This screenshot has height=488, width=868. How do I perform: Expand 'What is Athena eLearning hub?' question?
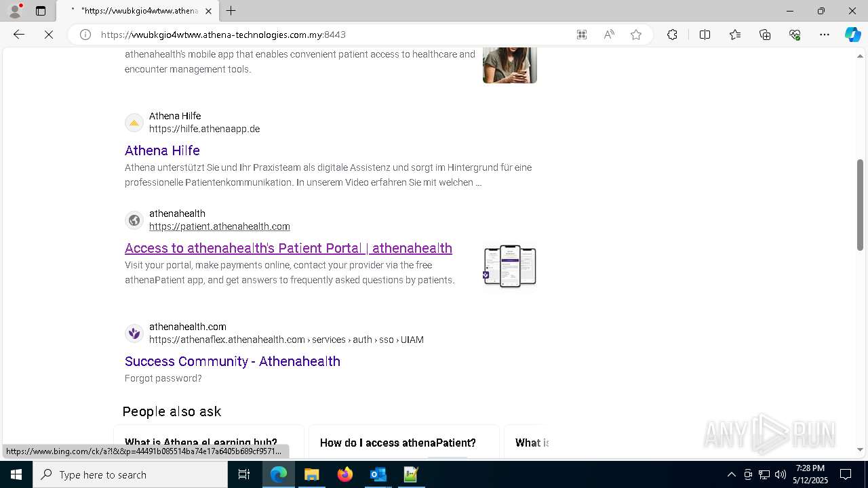(x=208, y=443)
